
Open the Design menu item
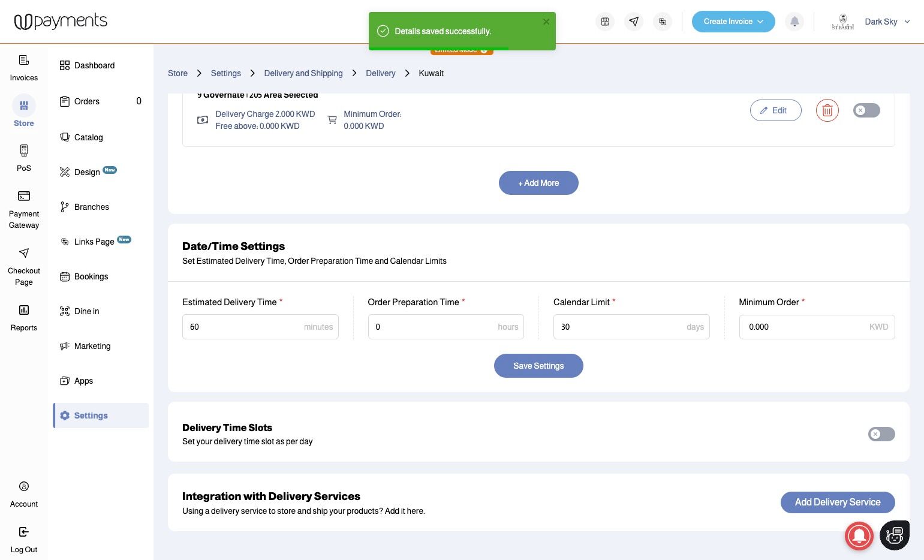88,172
